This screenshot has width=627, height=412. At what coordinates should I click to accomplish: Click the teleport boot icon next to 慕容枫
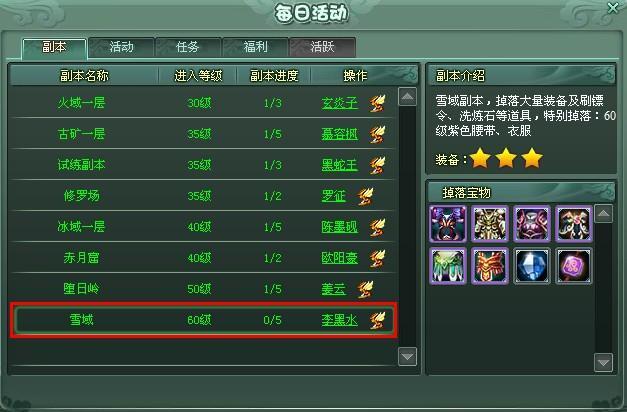(x=377, y=134)
